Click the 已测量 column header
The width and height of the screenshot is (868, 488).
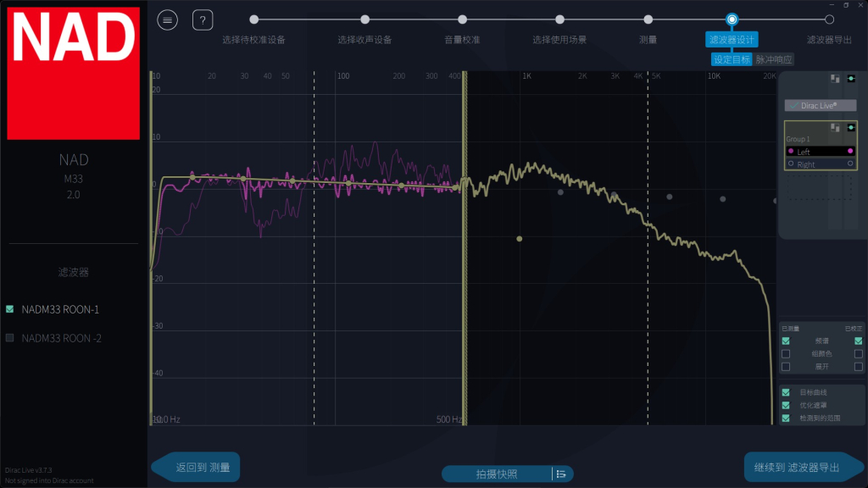click(791, 329)
